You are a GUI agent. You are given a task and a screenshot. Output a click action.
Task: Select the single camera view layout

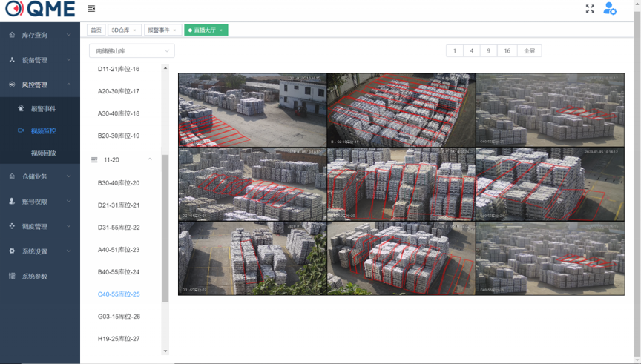point(454,51)
